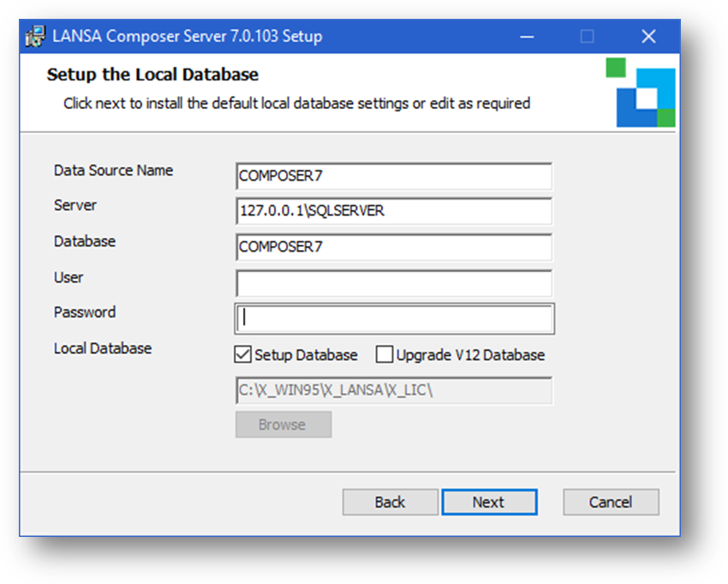Click the installer icon in title bar
Image resolution: width=728 pixels, height=584 pixels.
coord(35,36)
